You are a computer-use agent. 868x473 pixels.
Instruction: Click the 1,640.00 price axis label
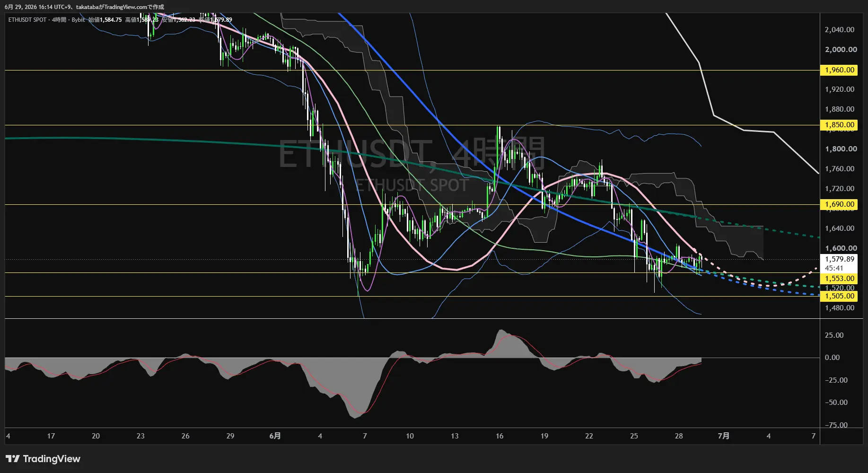840,228
